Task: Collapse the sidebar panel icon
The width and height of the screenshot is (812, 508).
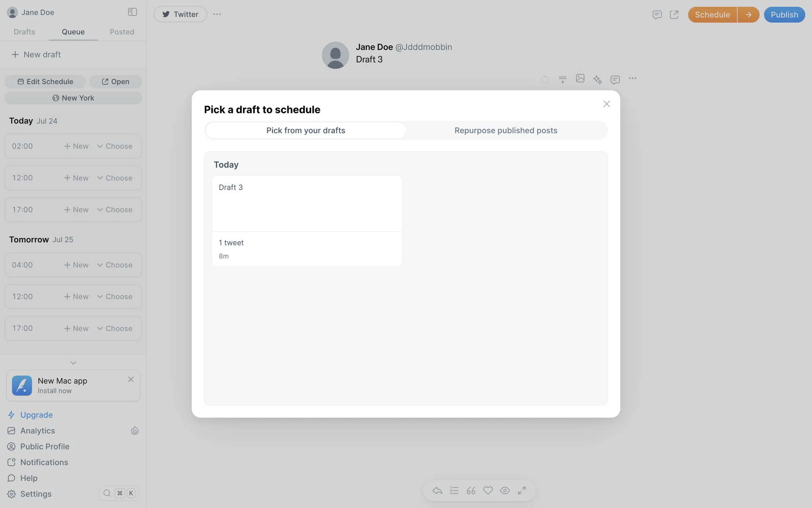Action: tap(132, 12)
